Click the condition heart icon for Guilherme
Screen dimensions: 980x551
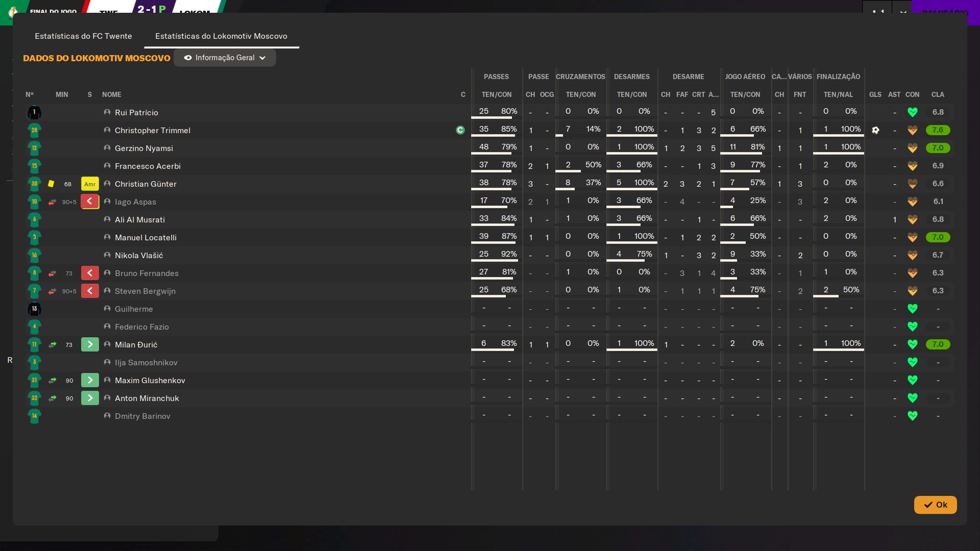point(913,309)
